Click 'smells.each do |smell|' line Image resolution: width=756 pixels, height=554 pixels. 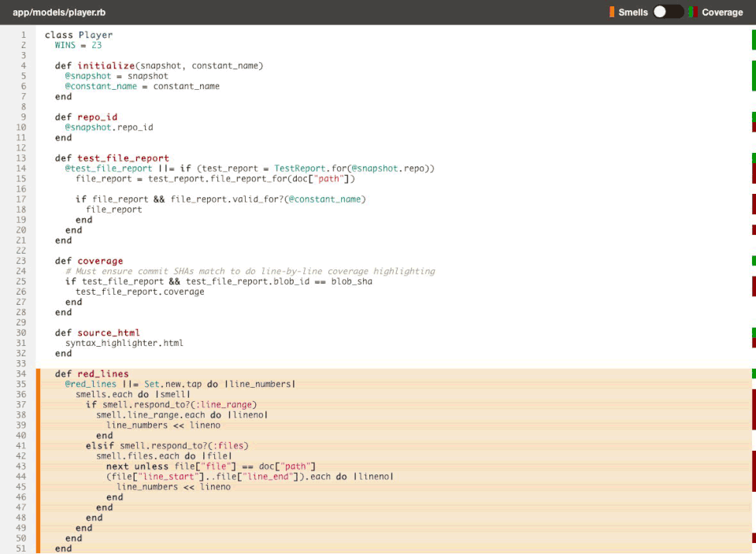click(133, 394)
